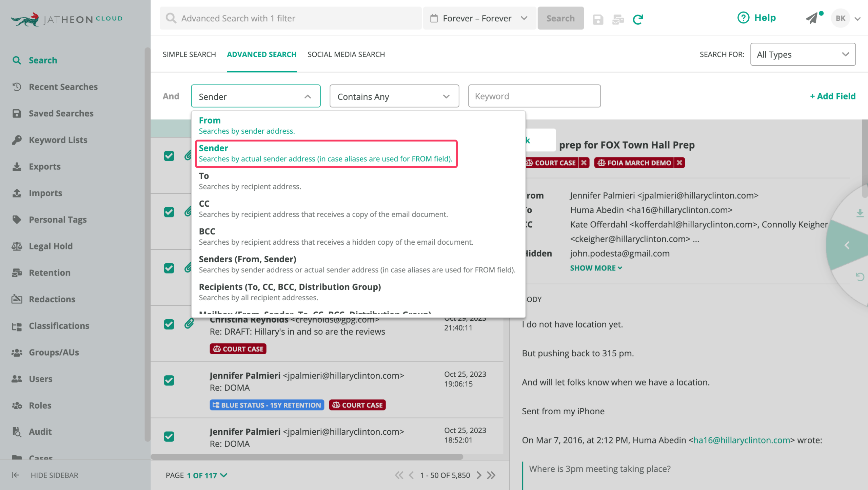
Task: Click the Users icon in sidebar
Action: point(17,379)
